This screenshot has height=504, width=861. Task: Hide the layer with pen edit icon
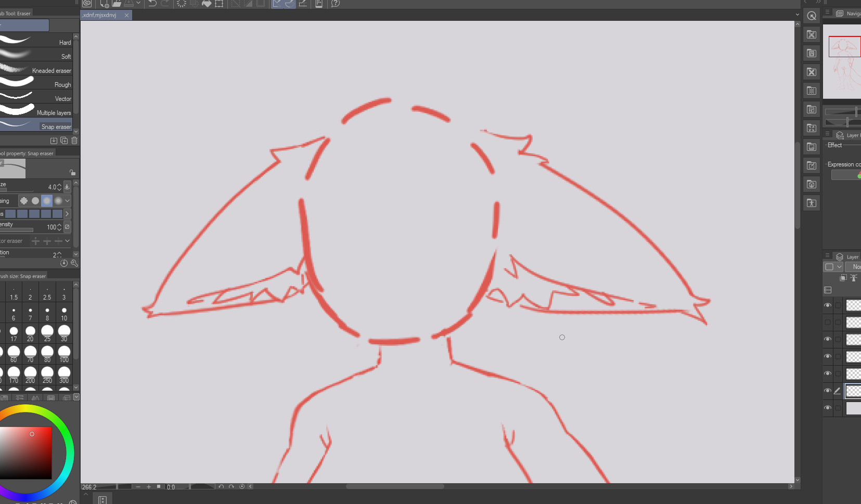828,391
